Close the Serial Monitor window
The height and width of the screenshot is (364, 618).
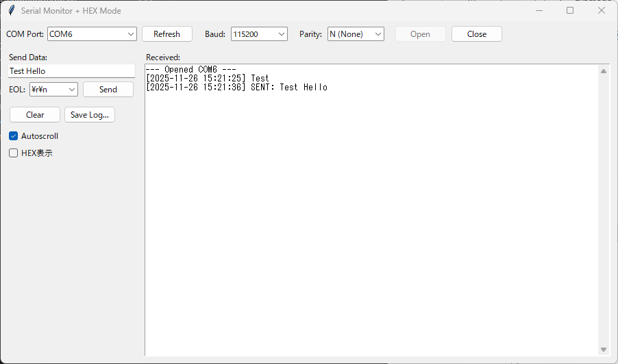pos(602,10)
